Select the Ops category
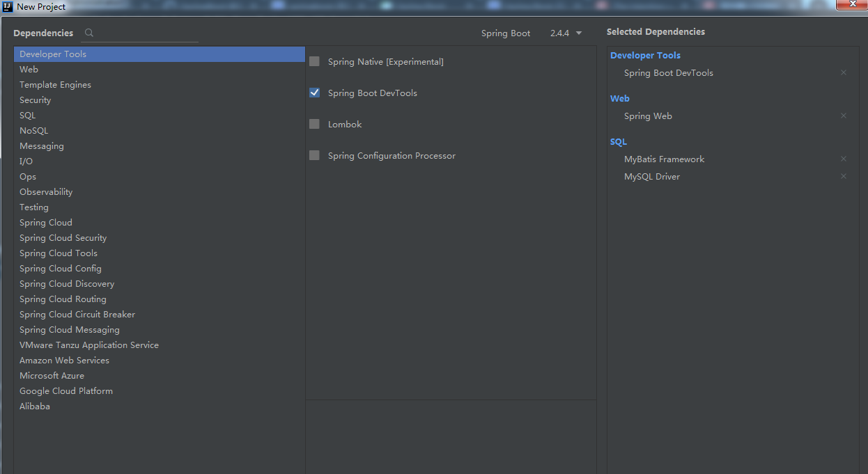The image size is (868, 474). (160, 176)
